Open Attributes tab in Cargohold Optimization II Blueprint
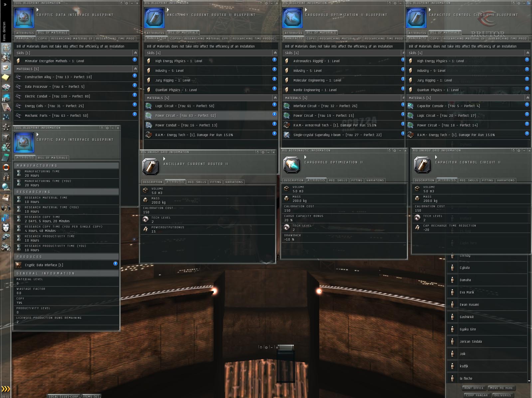The height and width of the screenshot is (398, 532). click(293, 33)
